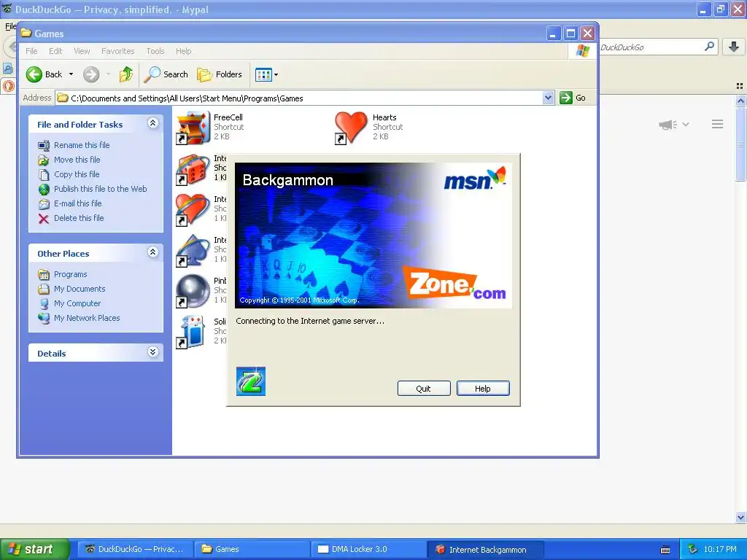This screenshot has height=560, width=747.
Task: Click Copy this file
Action: pyautogui.click(x=76, y=174)
